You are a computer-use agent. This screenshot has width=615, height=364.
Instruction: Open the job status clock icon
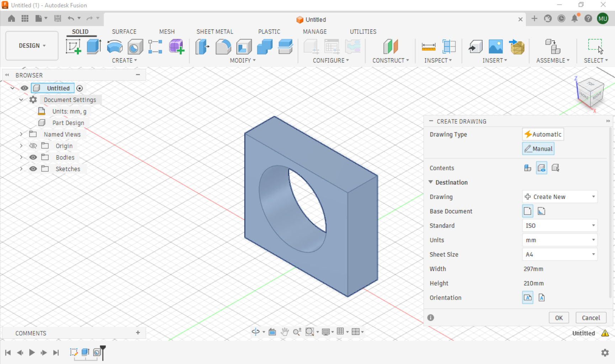(x=561, y=18)
